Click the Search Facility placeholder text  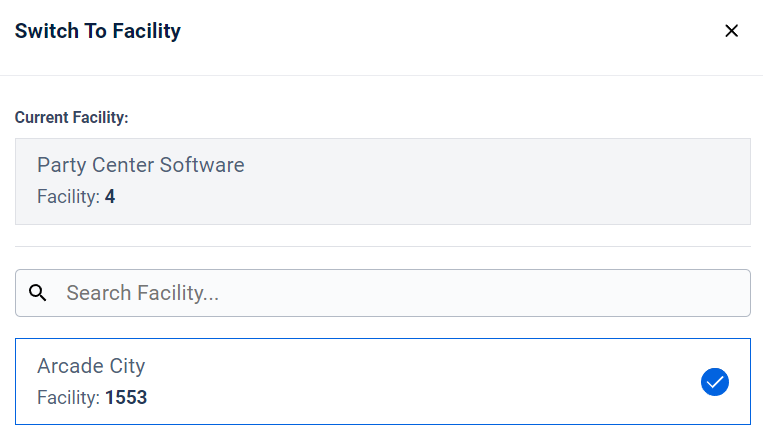tap(143, 293)
